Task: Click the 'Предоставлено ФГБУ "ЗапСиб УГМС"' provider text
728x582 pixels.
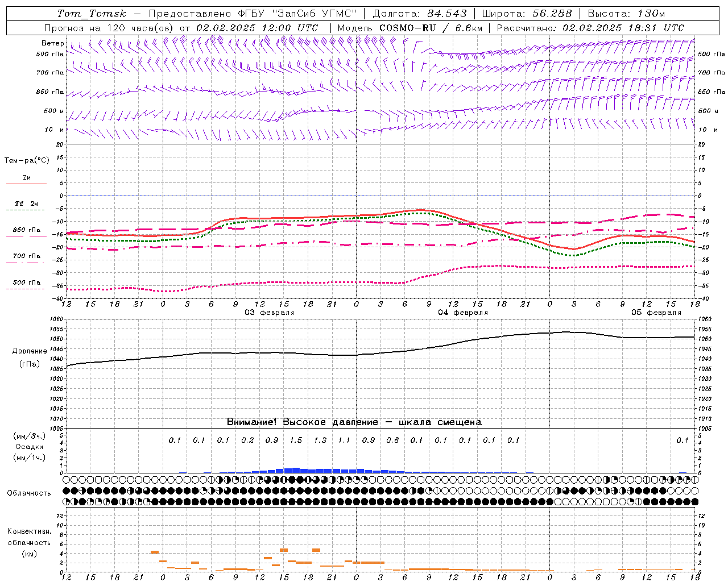Action: click(x=253, y=14)
